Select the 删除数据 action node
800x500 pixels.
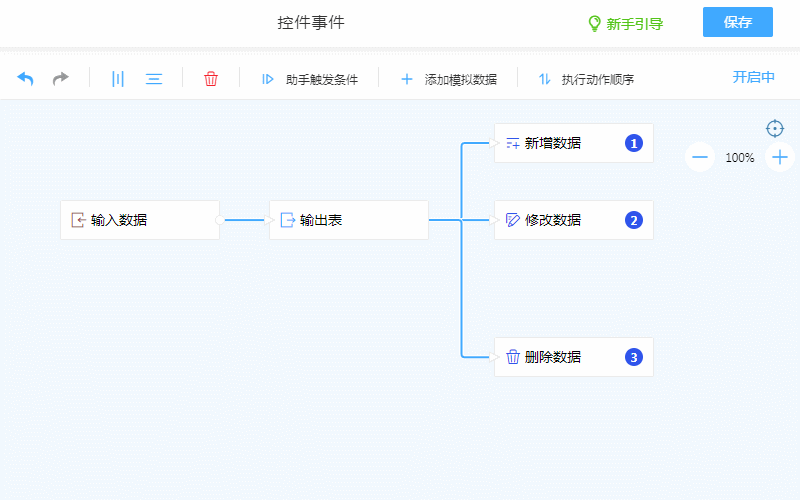click(x=573, y=357)
